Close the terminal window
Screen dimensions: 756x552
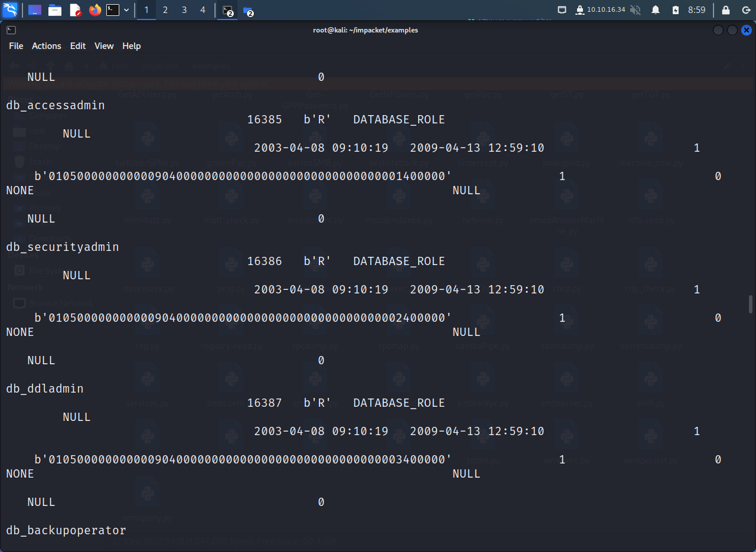(x=747, y=30)
